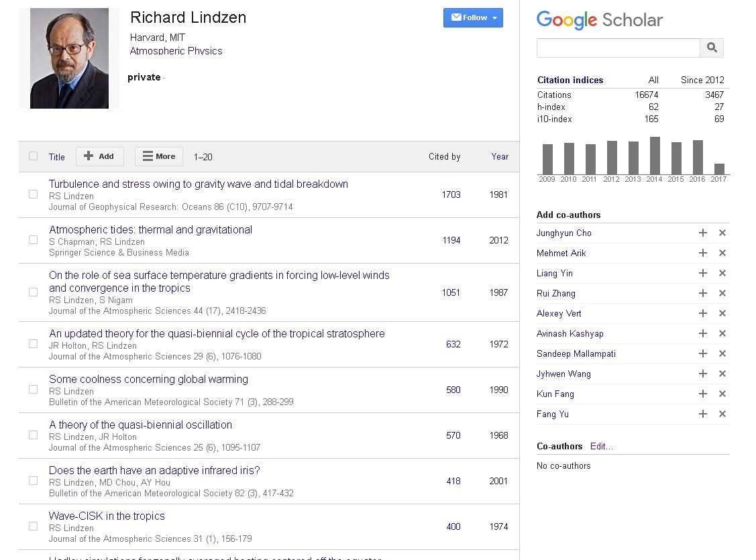Screen dimensions: 756x560
Task: Add Jyhwen Wang as co-author
Action: coord(703,374)
